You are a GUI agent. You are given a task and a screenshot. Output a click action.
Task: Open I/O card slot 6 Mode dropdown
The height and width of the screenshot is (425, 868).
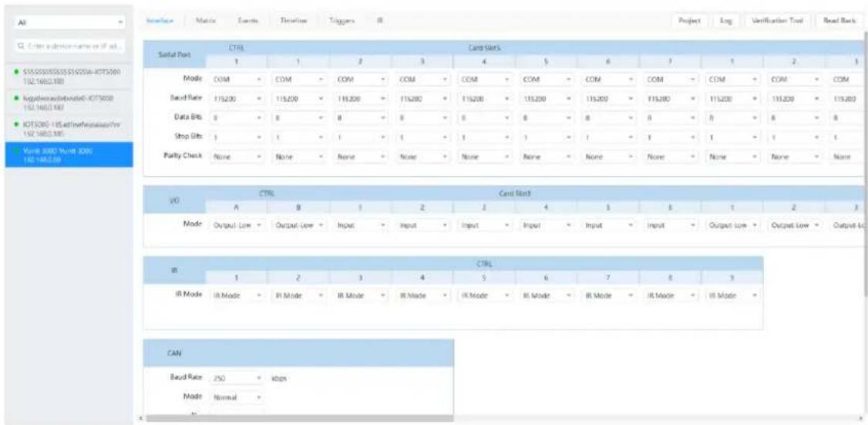coord(672,227)
